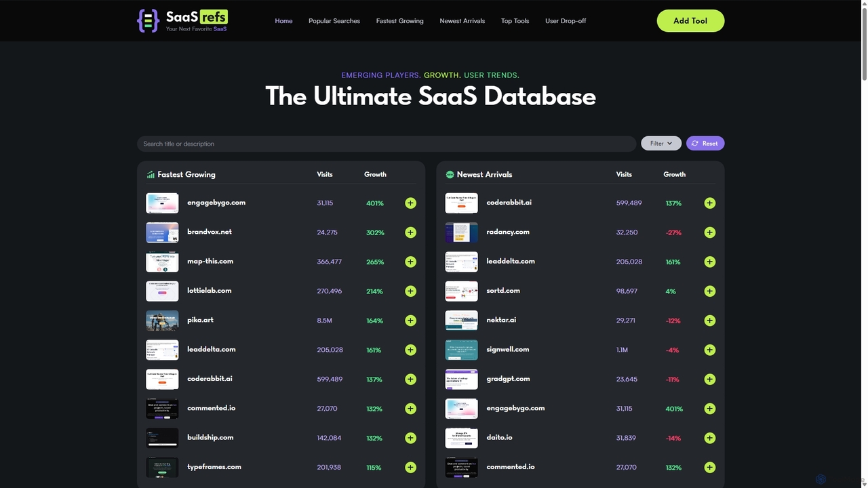Viewport: 868px width, 488px height.
Task: Click plus icon beside lottielab.com
Action: 410,291
